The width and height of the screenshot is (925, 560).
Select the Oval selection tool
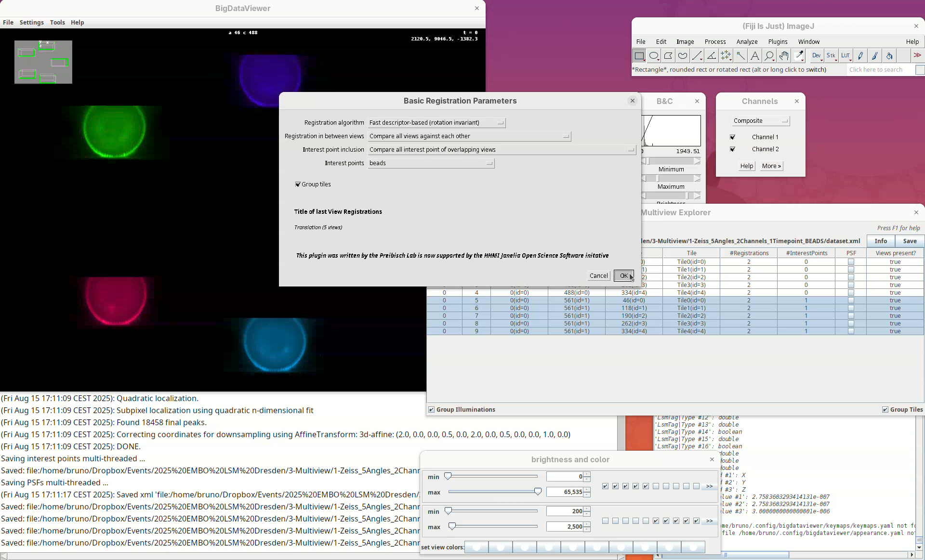pos(654,56)
